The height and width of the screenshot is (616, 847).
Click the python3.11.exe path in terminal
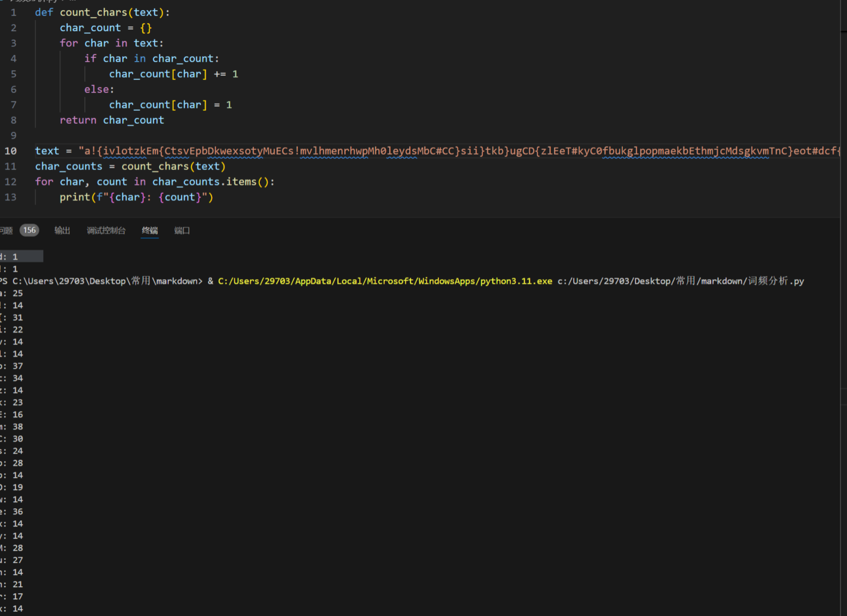[x=385, y=281]
